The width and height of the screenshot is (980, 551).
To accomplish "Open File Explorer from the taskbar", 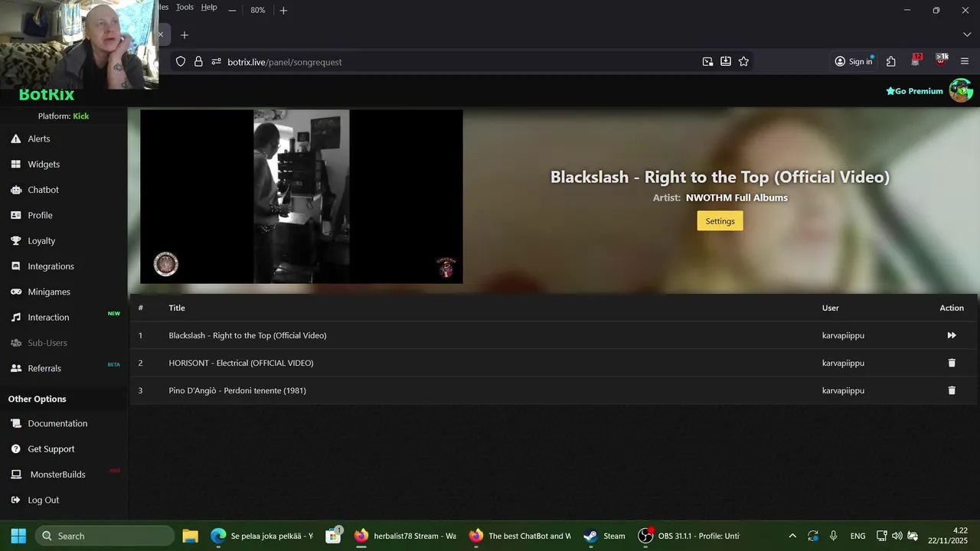I will point(191,536).
